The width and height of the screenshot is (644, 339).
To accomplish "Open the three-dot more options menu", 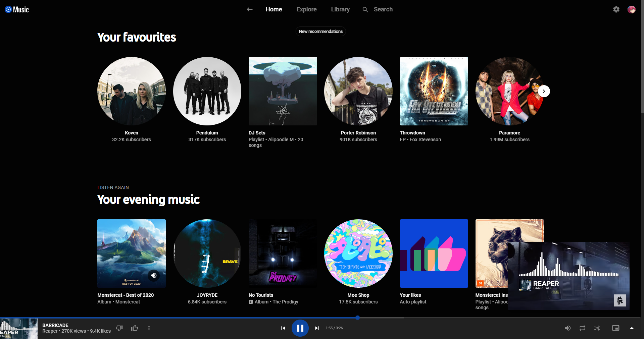I will pos(149,328).
